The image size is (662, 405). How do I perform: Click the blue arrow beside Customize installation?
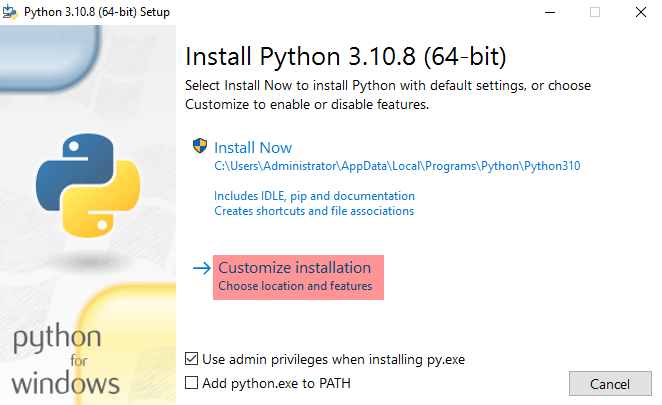(202, 268)
